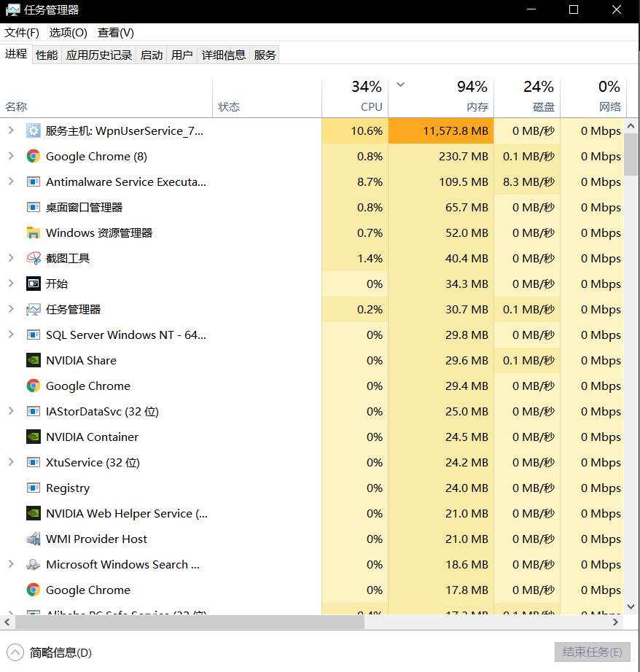Click the Google Chrome (8) icon
Image resolution: width=640 pixels, height=672 pixels.
tap(34, 157)
